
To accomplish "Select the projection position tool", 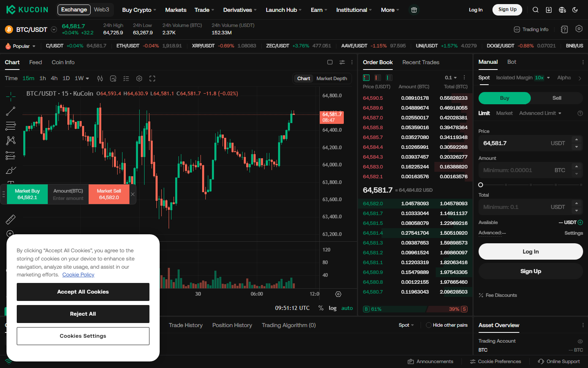I will tap(11, 155).
